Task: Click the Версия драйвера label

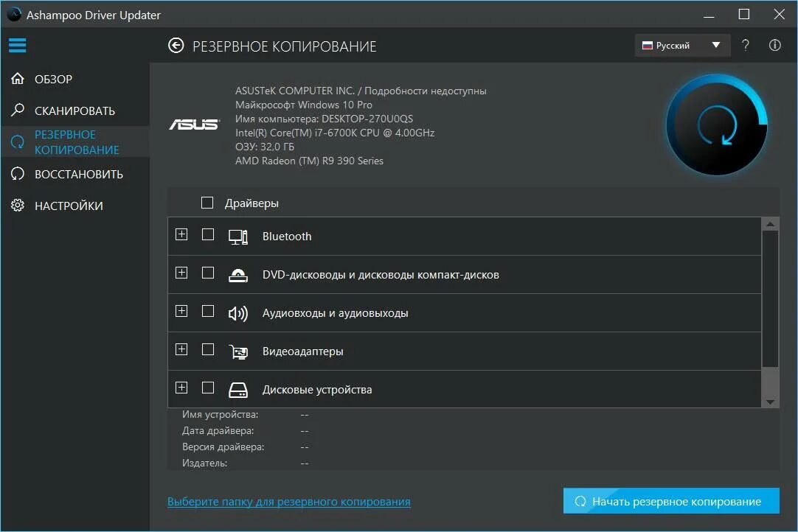Action: click(223, 447)
